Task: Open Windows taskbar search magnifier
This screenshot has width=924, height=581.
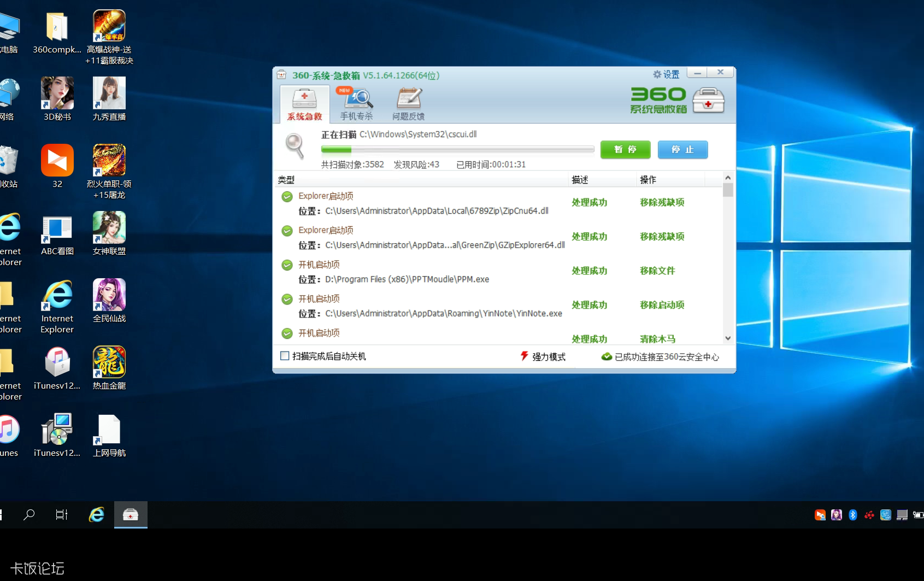Action: [x=29, y=514]
